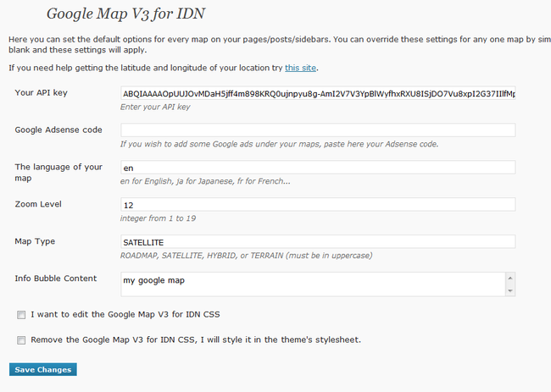Check 'Remove the Google Map V3 CSS' box
551x392 pixels.
tap(21, 340)
